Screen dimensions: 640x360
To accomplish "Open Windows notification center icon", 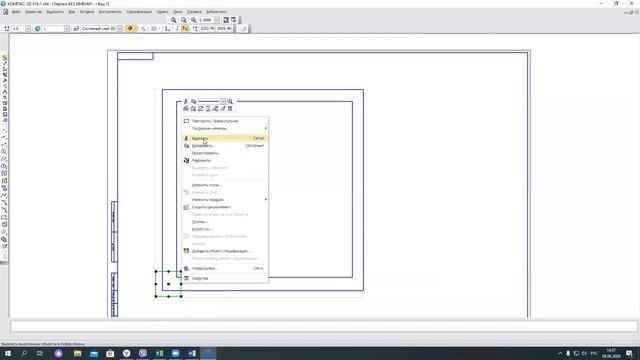I will point(629,353).
